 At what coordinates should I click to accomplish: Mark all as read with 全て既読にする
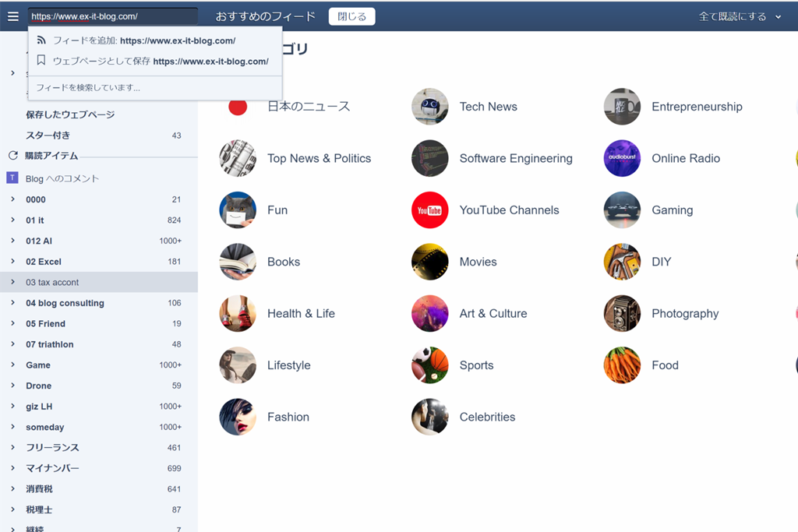point(732,16)
